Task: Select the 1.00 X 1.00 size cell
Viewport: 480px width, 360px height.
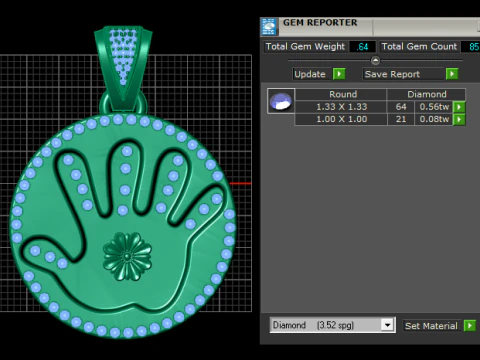Action: [x=341, y=119]
